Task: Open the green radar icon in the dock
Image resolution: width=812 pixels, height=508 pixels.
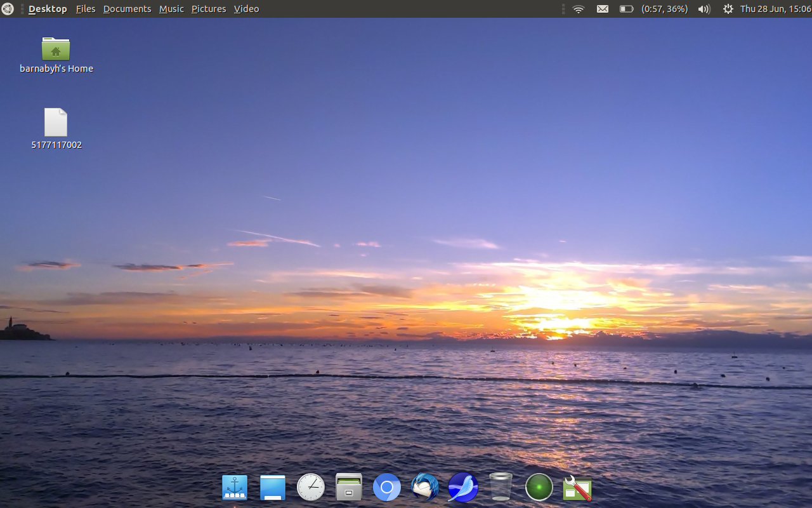Action: [539, 488]
